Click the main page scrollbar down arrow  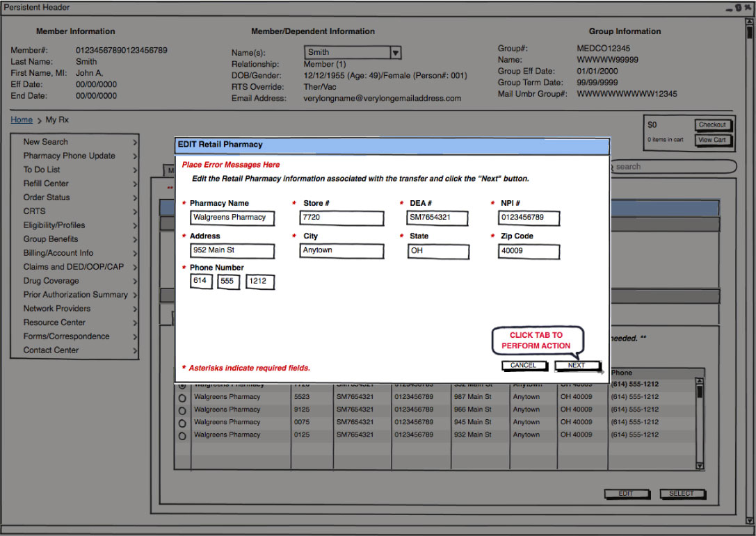pos(750,521)
